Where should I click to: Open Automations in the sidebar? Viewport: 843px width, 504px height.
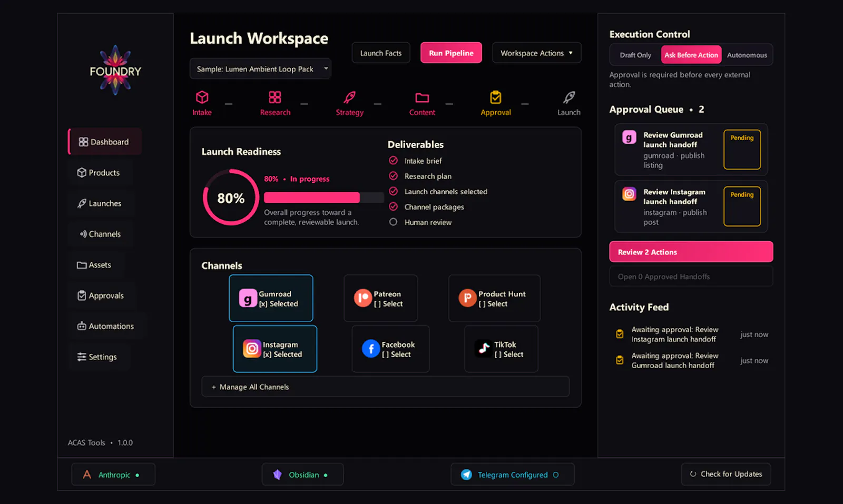105,326
